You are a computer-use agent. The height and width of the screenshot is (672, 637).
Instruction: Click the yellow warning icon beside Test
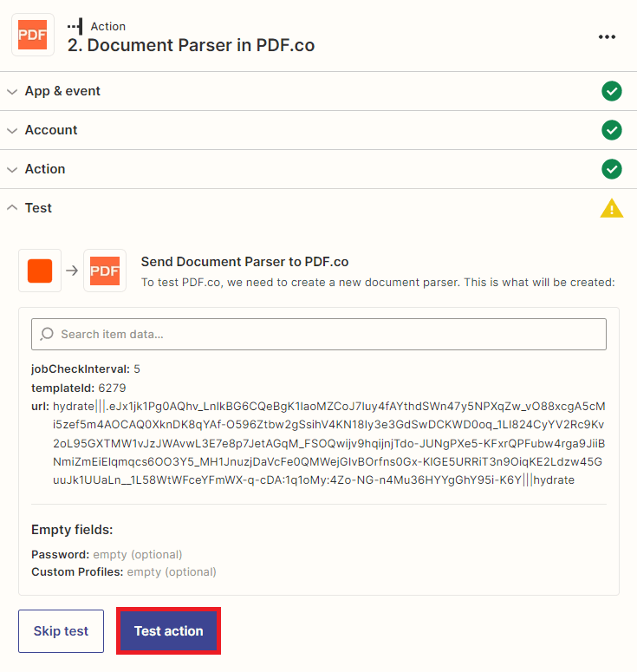(612, 208)
